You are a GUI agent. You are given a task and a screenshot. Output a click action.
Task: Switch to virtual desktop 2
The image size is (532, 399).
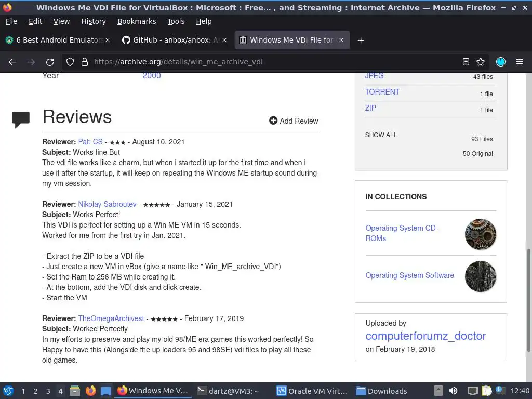coord(35,391)
